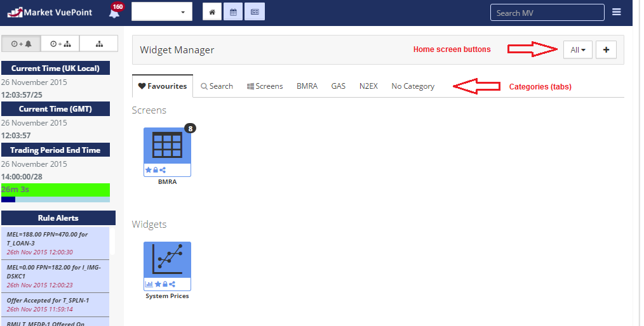Open the System Prices widget tile

(167, 266)
